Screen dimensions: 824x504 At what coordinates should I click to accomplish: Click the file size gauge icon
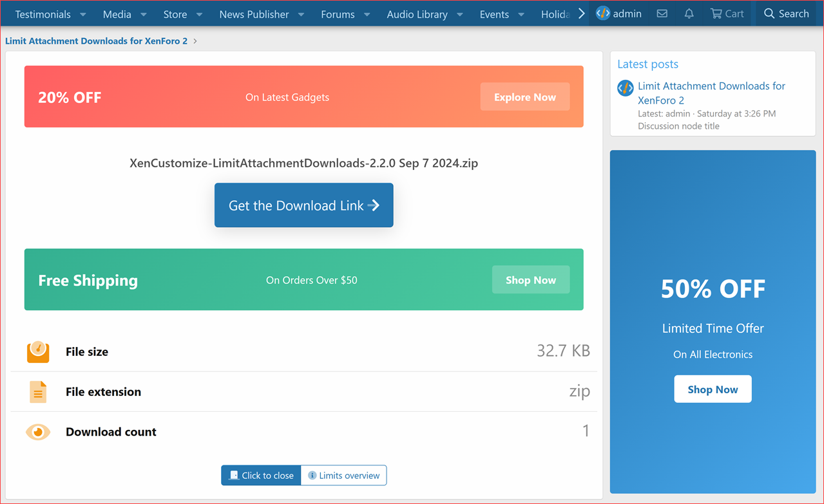(38, 351)
